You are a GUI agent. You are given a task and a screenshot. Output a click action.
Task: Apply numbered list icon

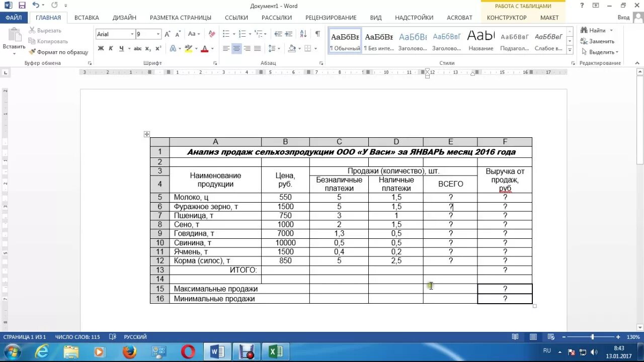(x=243, y=34)
